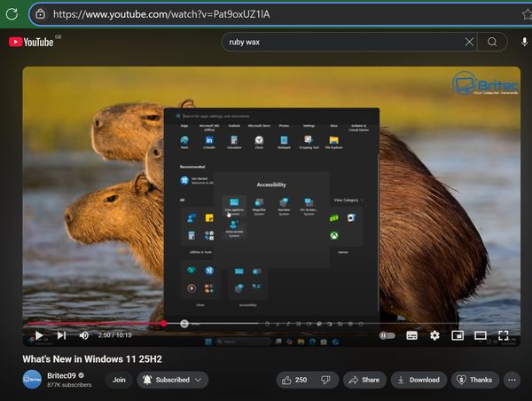The height and width of the screenshot is (401, 532).
Task: Switch to miniplayer mode
Action: 458,335
